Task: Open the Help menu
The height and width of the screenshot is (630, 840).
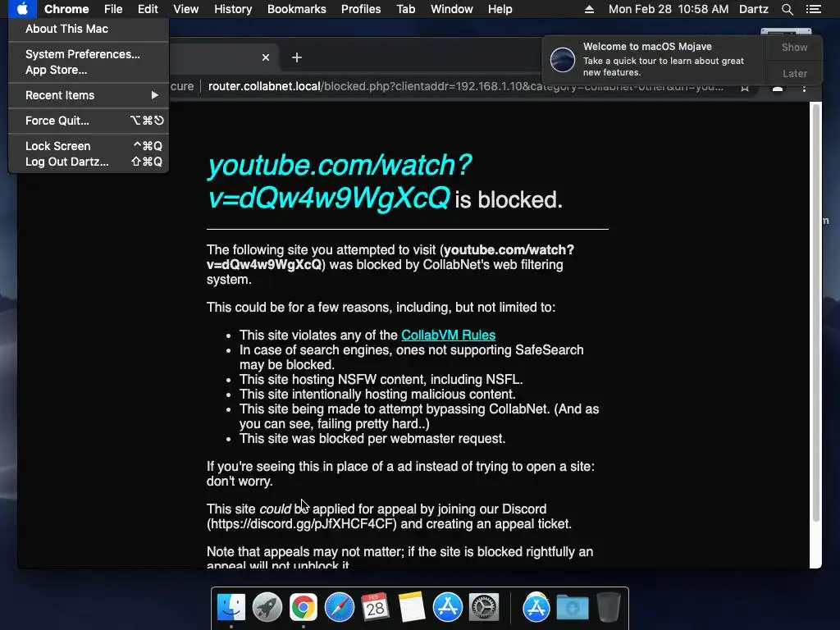Action: (x=500, y=9)
